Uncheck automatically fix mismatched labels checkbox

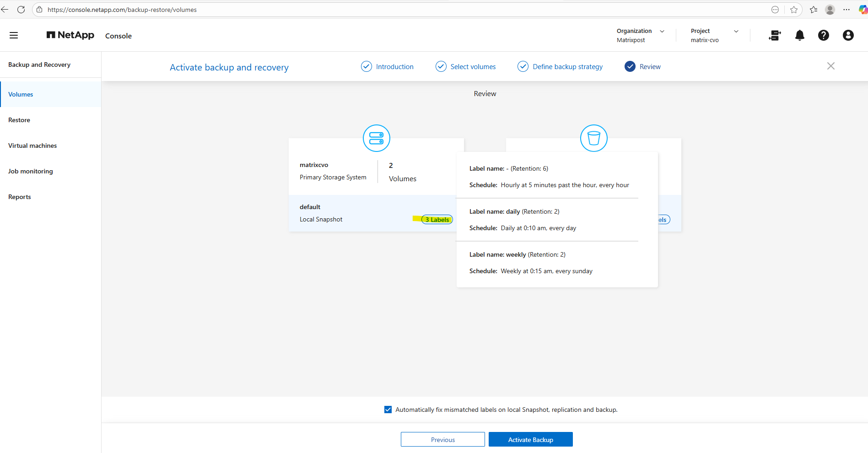tap(388, 410)
